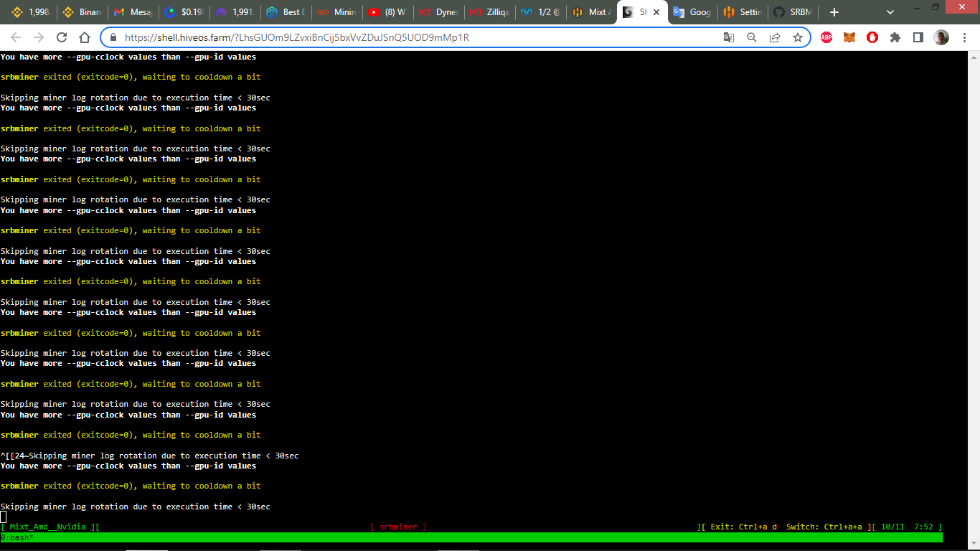Open the Extensions puzzle-piece menu

coord(895,38)
